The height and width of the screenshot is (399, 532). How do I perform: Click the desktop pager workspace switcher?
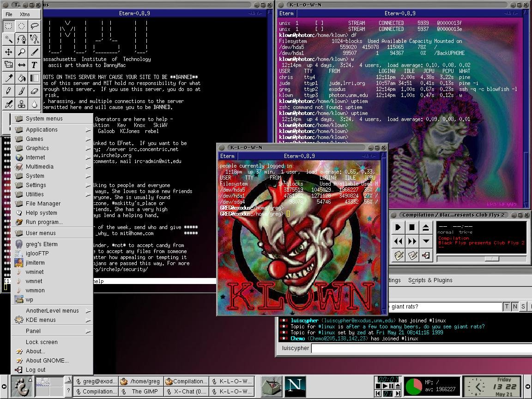tap(49, 386)
